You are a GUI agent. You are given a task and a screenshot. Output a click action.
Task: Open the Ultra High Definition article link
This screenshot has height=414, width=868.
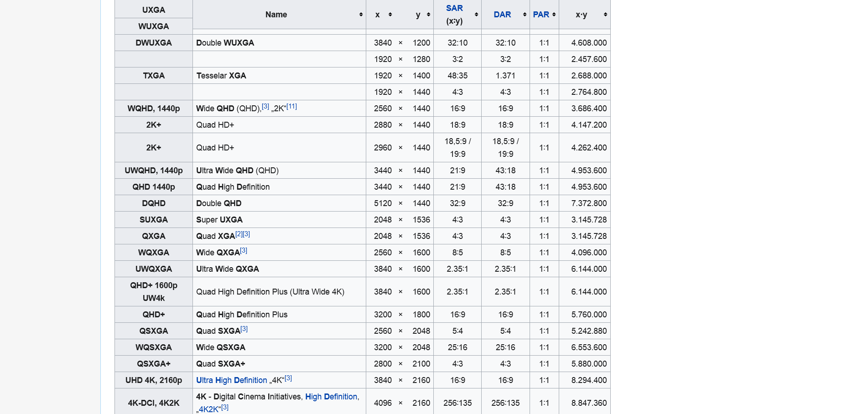pos(231,380)
